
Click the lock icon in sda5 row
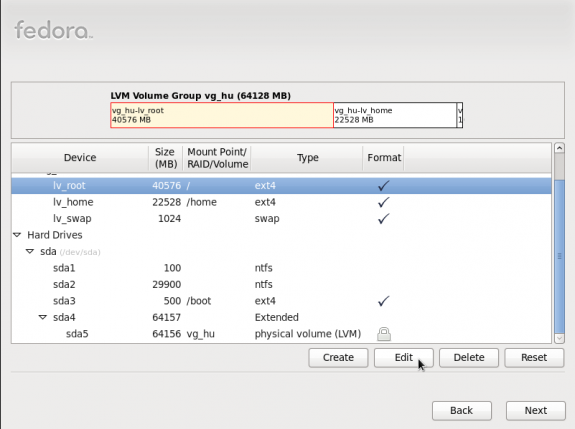click(x=384, y=334)
